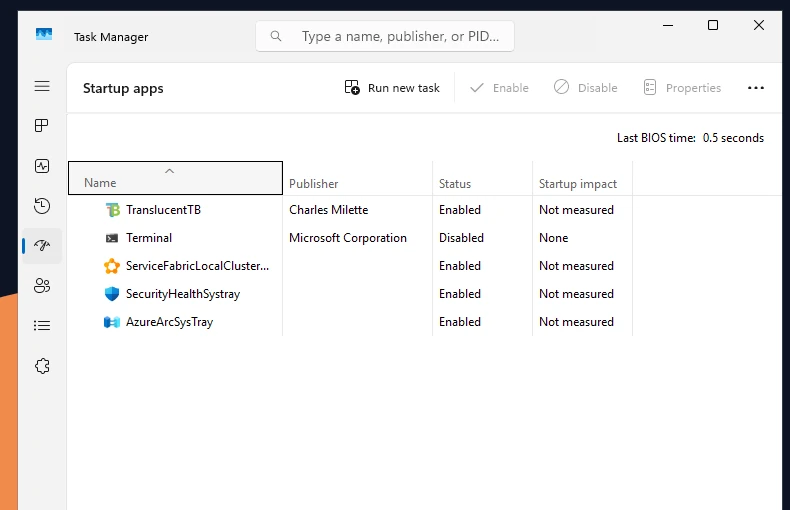
Task: Open the Details page list icon
Action: pyautogui.click(x=42, y=326)
